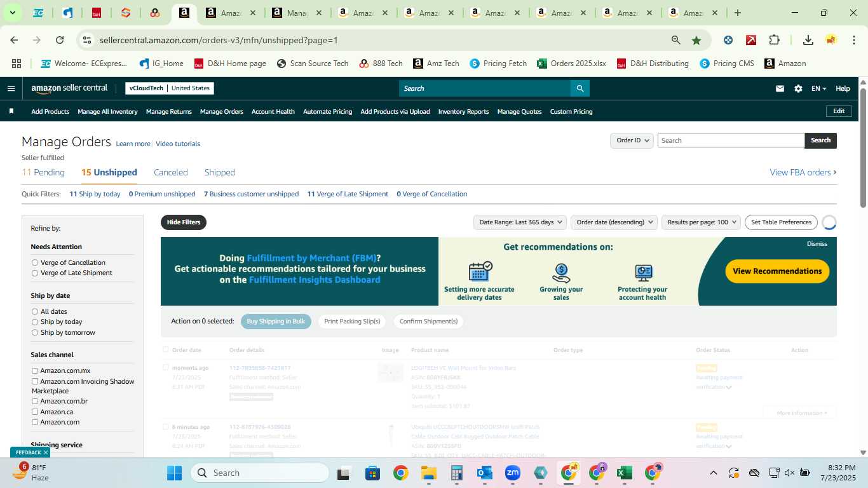Check Amazon.com Invoicing Shadow Marketplace box
The image size is (868, 488).
click(35, 381)
